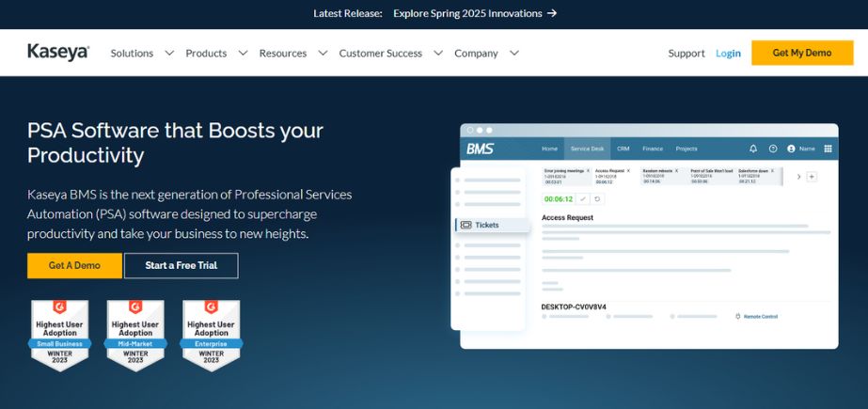Open the notifications bell in BMS mockup
The image size is (868, 409).
pos(753,149)
